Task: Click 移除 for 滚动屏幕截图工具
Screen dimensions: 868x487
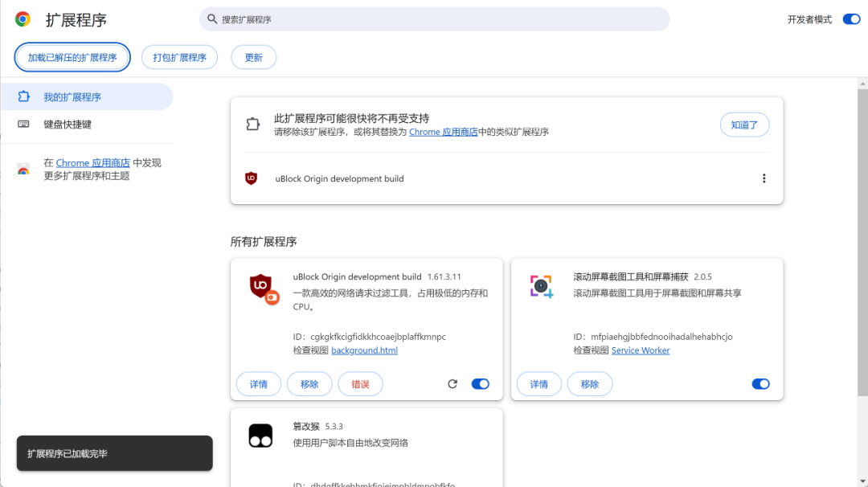Action: click(590, 384)
